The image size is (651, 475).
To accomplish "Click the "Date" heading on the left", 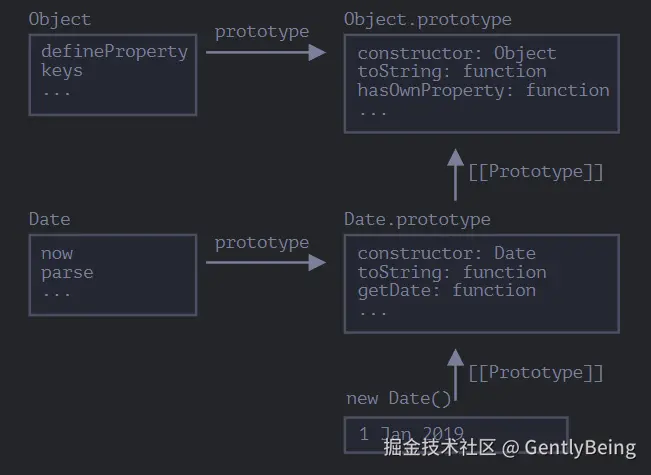I will point(49,219).
